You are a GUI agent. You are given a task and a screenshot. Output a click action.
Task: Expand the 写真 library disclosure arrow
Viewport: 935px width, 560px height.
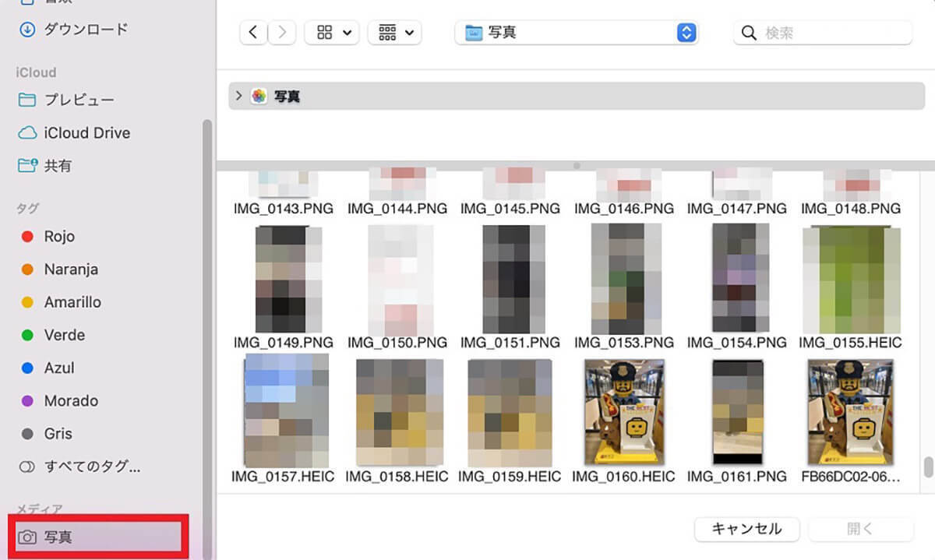[x=239, y=97]
